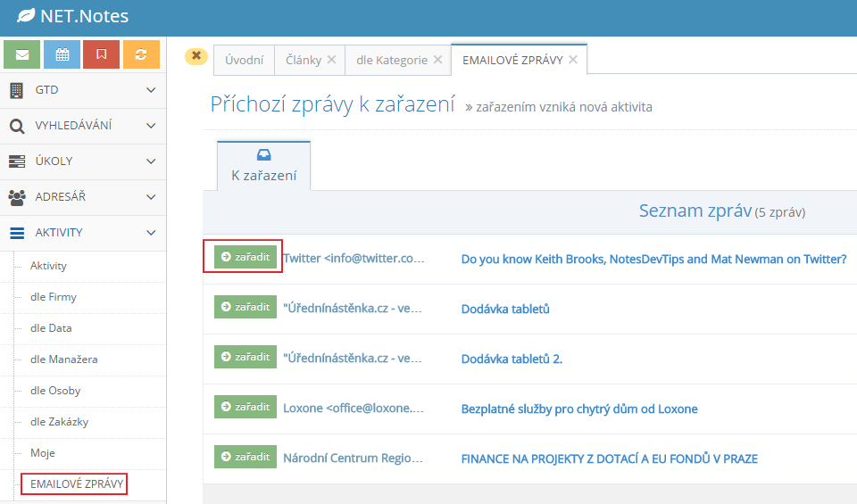The image size is (857, 504).
Task: Click the GTD building icon
Action: 16,90
